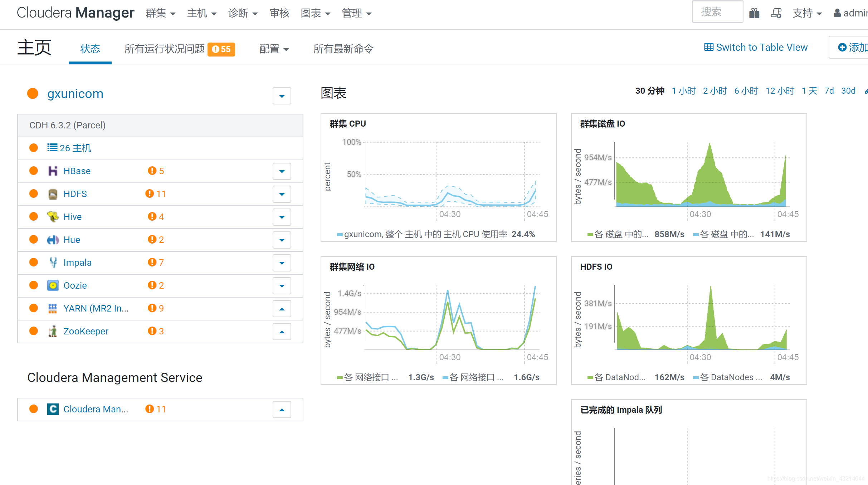Click Switch to Table View link

click(x=756, y=47)
